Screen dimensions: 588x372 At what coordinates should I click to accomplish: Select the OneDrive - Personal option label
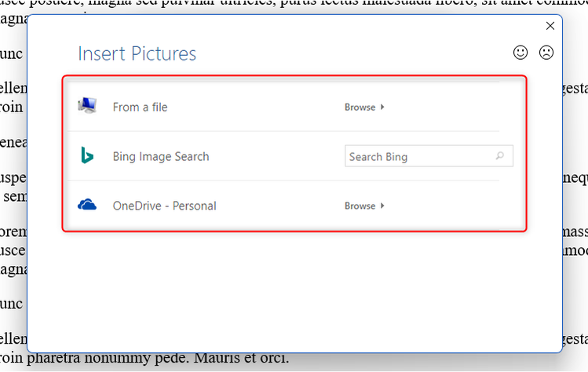[164, 206]
